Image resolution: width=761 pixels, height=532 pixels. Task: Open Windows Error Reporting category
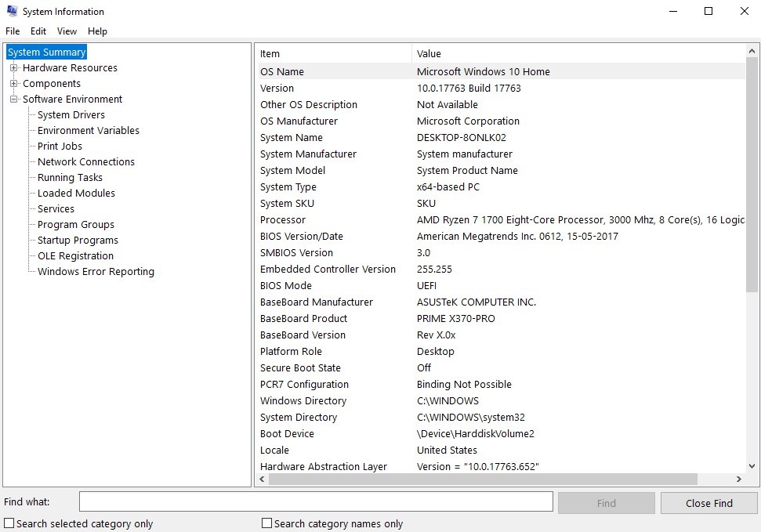click(94, 271)
